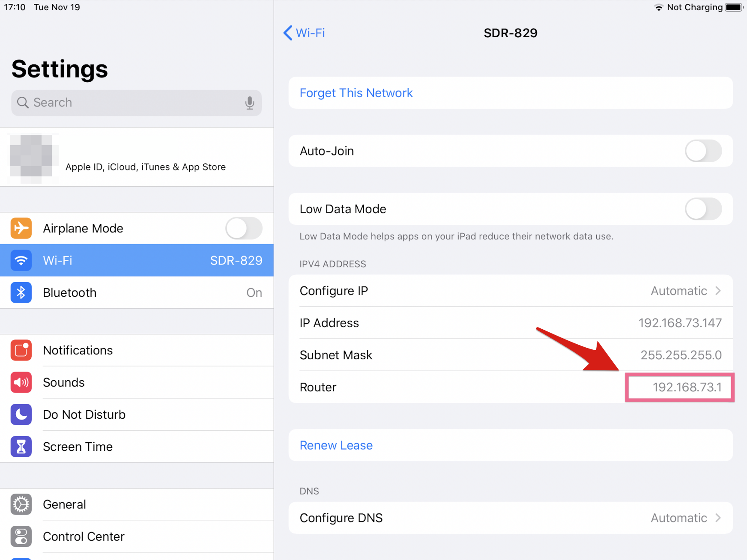Tap the Airplane Mode icon

pyautogui.click(x=21, y=228)
